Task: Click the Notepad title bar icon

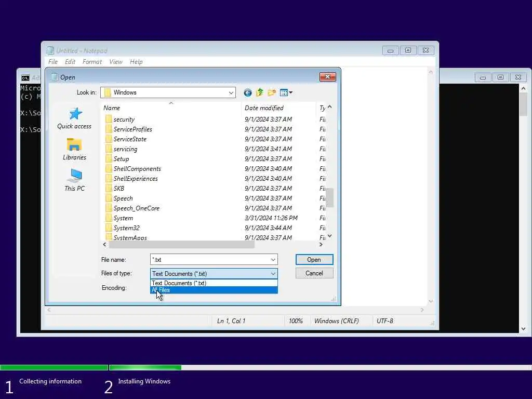Action: [50, 50]
